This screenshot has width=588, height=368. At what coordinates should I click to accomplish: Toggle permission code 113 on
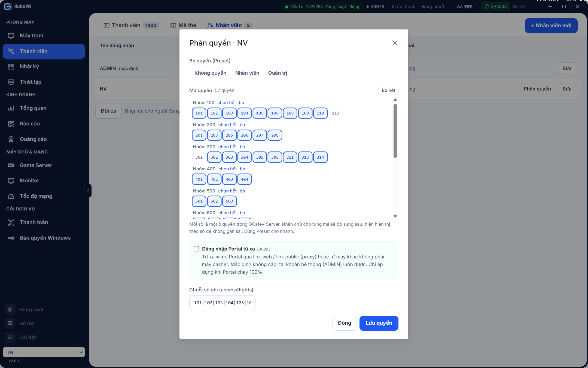[x=336, y=113]
